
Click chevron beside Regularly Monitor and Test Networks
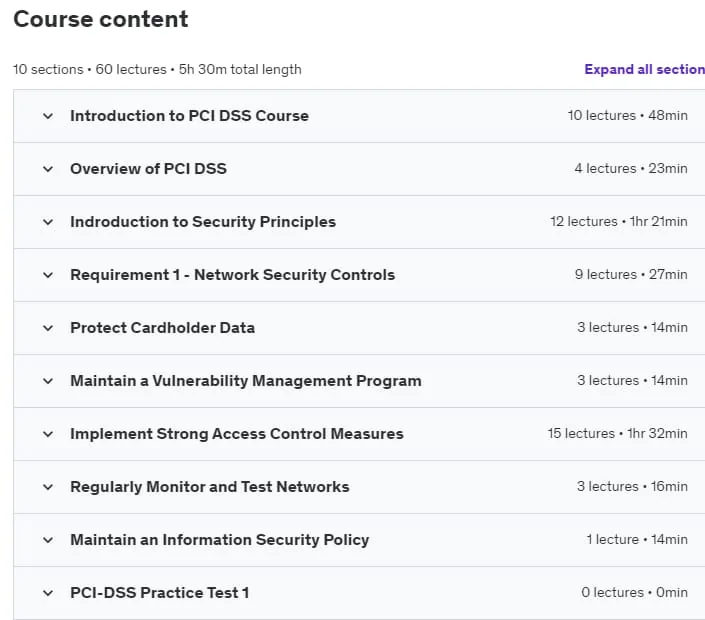coord(48,487)
